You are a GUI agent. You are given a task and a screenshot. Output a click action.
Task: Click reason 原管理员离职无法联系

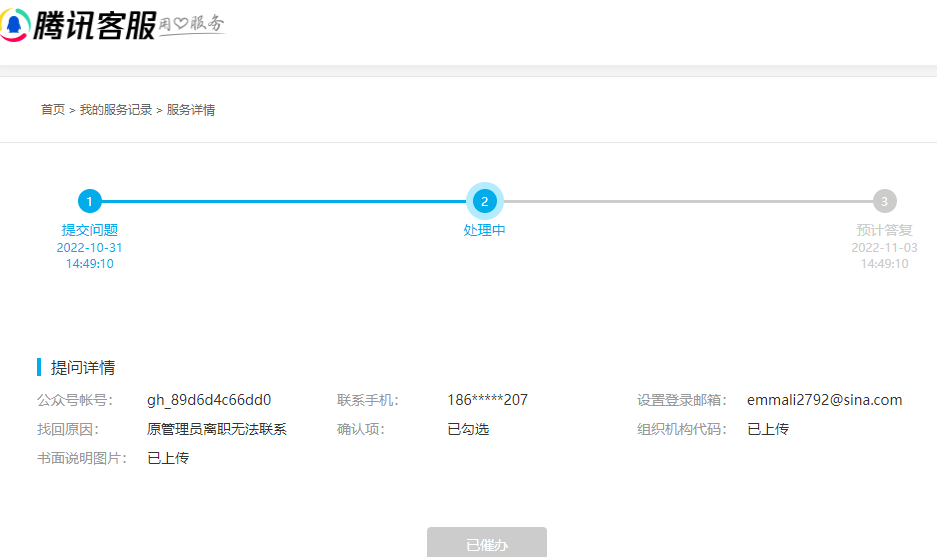point(217,429)
